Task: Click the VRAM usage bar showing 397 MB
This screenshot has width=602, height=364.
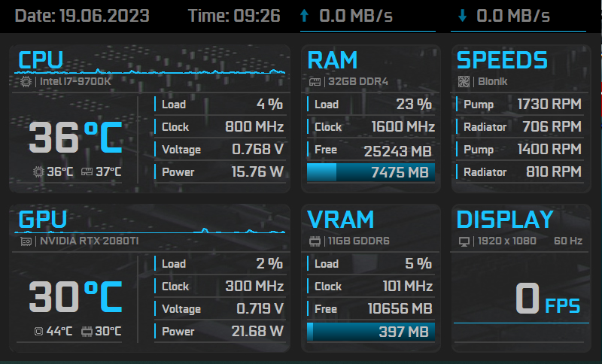Action: (370, 332)
